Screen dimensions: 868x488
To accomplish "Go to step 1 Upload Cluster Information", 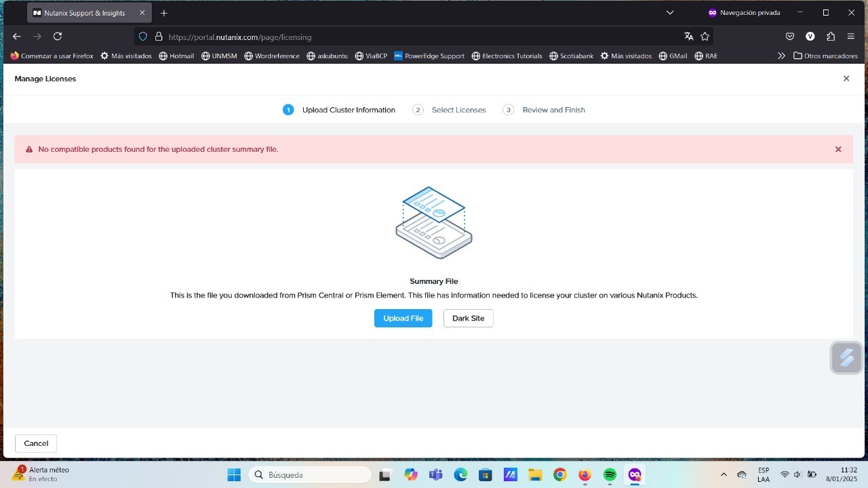I will pos(339,110).
